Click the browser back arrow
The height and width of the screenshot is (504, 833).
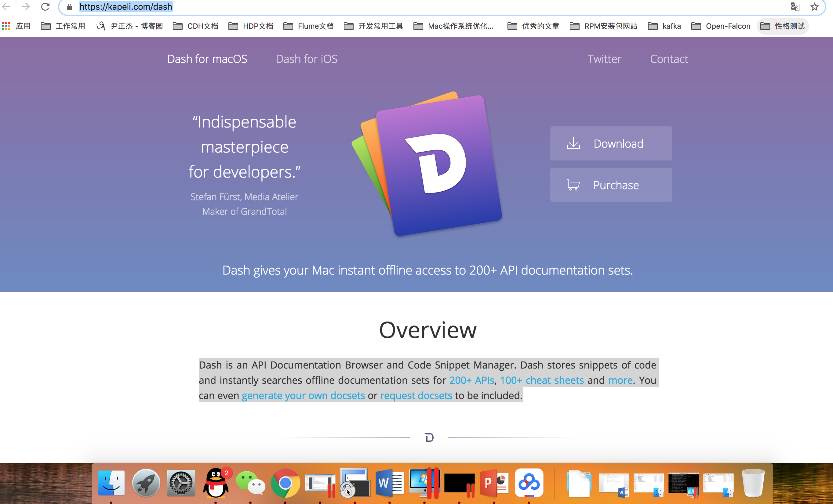(x=7, y=6)
